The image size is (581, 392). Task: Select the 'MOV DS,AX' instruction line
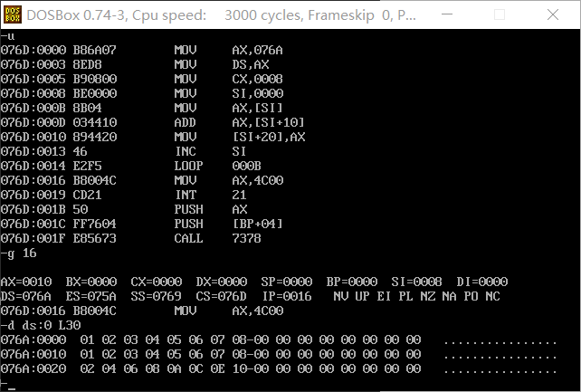(x=135, y=64)
